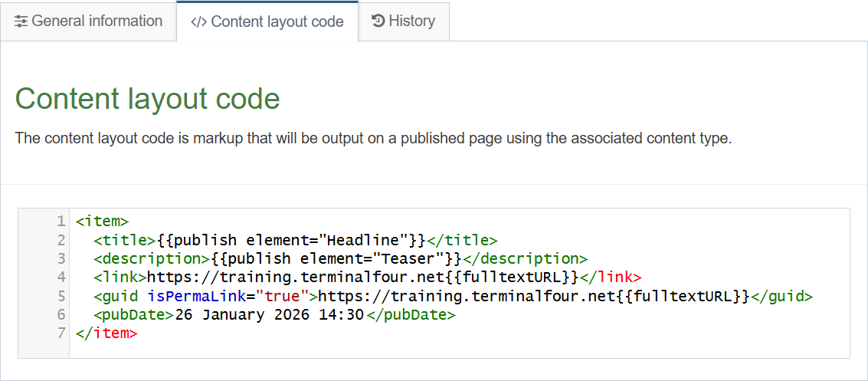Screen dimensions: 868x381
Task: Click the <link> line with fulltextURL
Action: coord(368,277)
